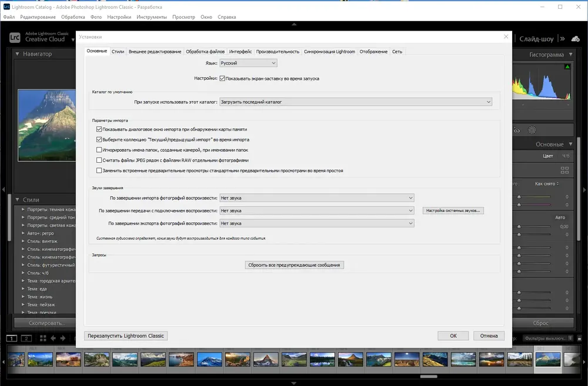The image size is (588, 386).
Task: Click the filmstrip grid view icon
Action: click(x=43, y=338)
